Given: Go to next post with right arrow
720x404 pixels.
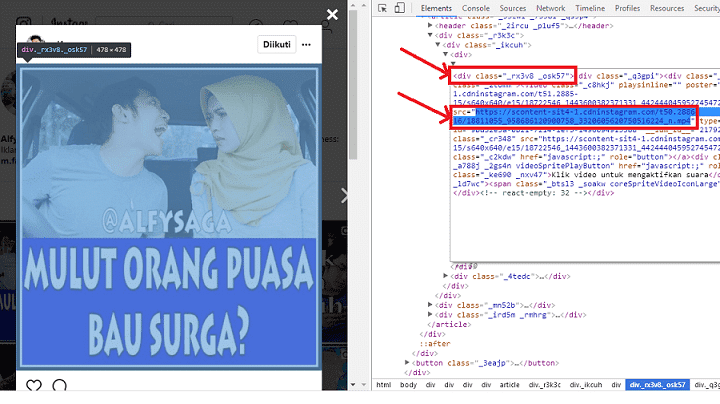Looking at the screenshot, I should point(344,196).
